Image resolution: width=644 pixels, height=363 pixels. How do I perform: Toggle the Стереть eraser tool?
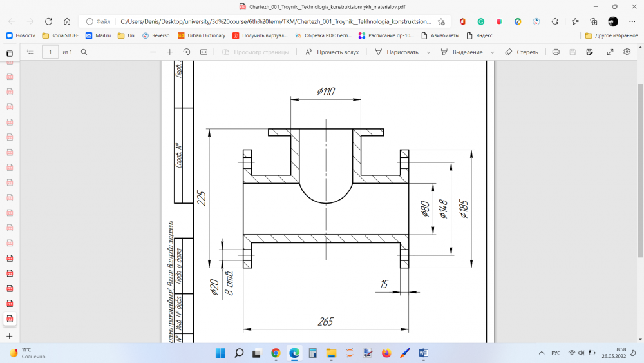click(522, 52)
